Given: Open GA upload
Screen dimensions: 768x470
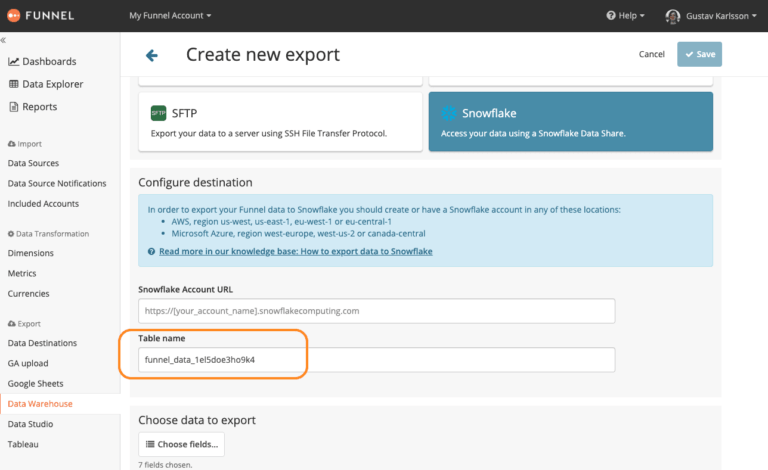Looking at the screenshot, I should pyautogui.click(x=28, y=363).
